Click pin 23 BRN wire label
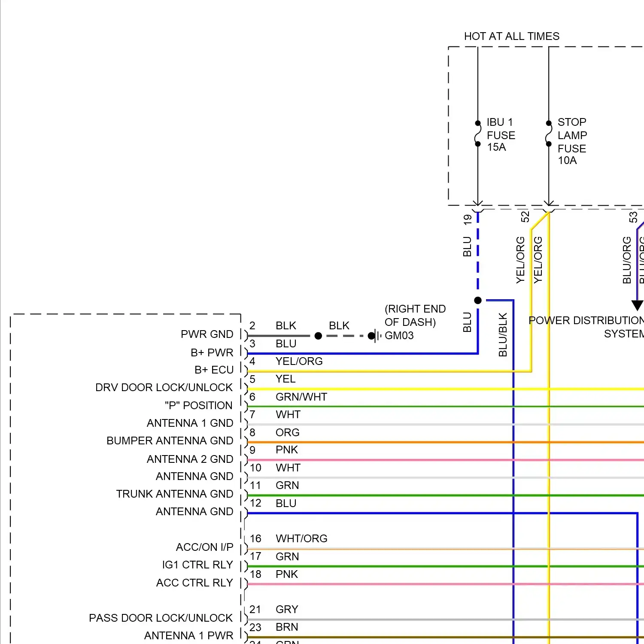This screenshot has width=644, height=644. (287, 627)
